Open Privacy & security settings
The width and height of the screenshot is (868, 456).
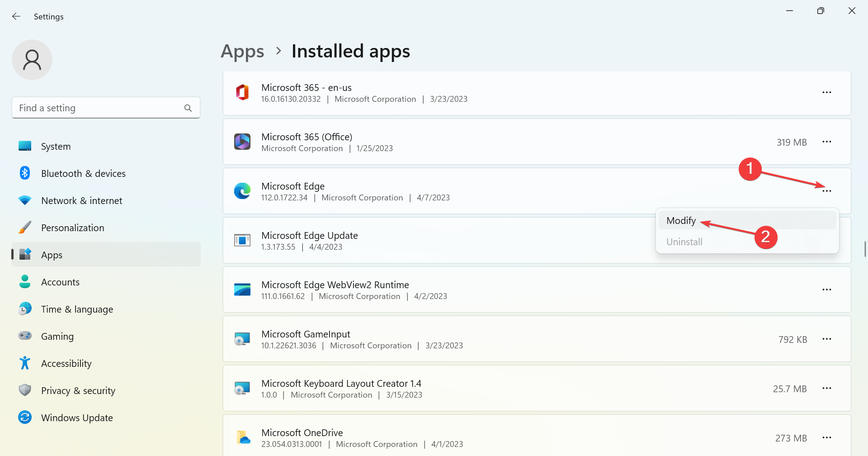(106, 390)
